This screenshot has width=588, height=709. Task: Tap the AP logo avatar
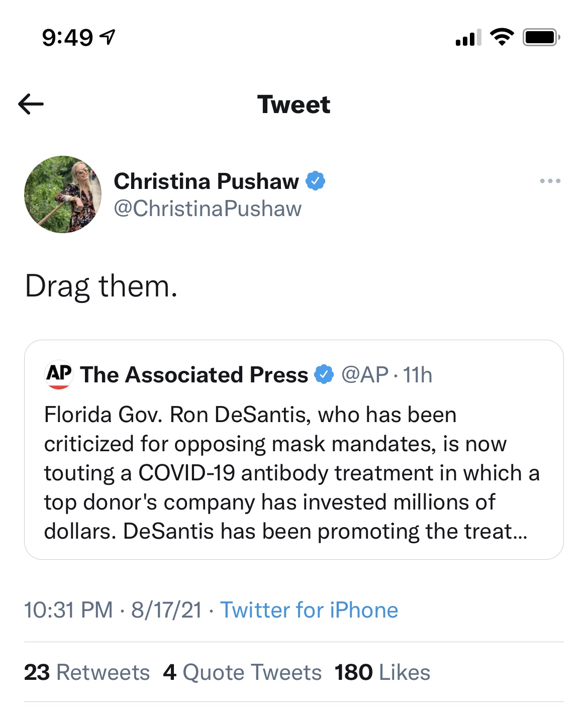[x=59, y=374]
